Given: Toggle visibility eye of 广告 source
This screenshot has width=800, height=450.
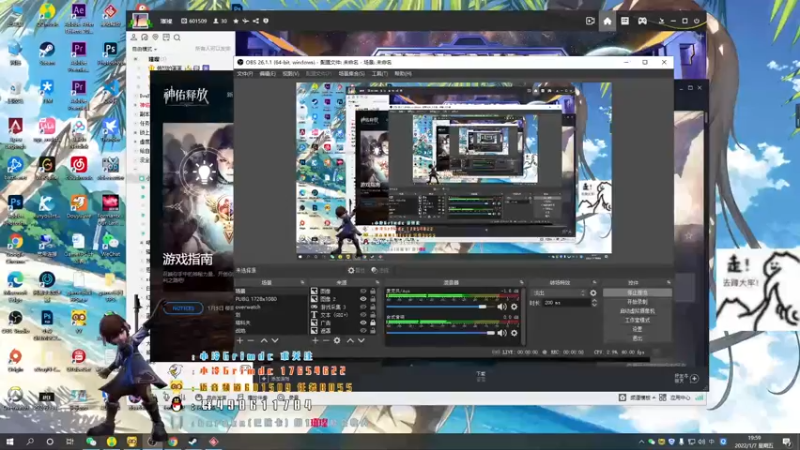Looking at the screenshot, I should 363,322.
